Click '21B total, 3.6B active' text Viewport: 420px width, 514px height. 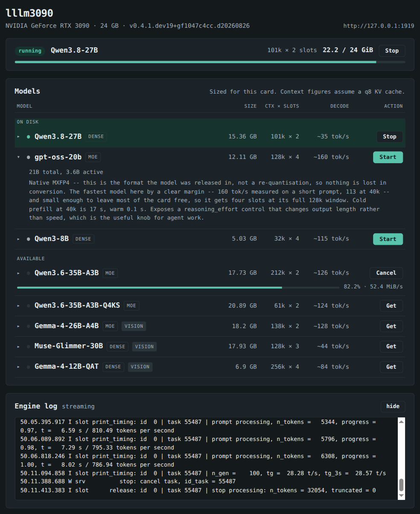(x=66, y=172)
